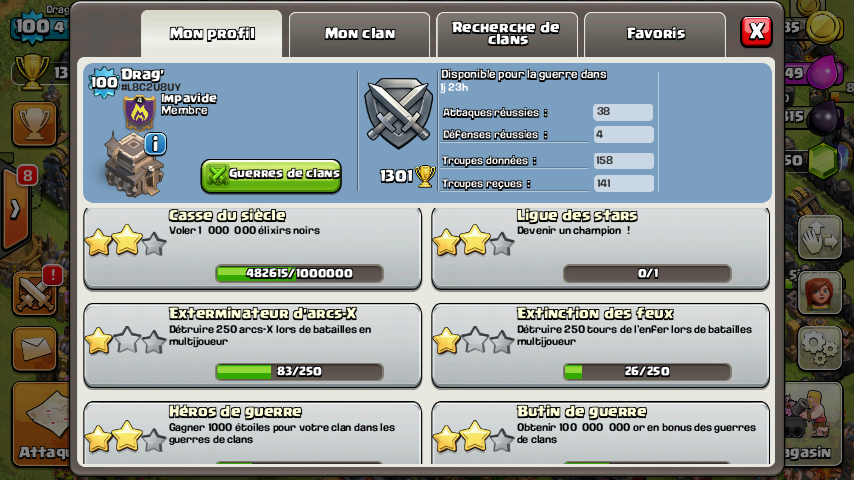This screenshot has width=854, height=480.
Task: Click the Casse du siècle progress bar
Action: tap(300, 273)
